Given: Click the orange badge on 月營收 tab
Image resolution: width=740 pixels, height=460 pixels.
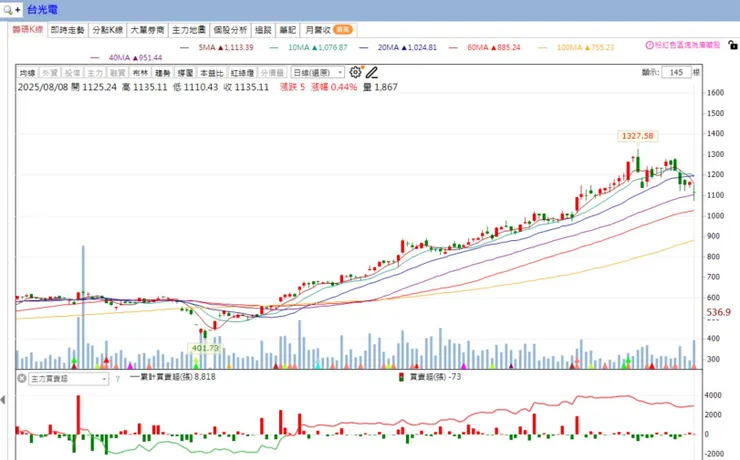Looking at the screenshot, I should [343, 30].
